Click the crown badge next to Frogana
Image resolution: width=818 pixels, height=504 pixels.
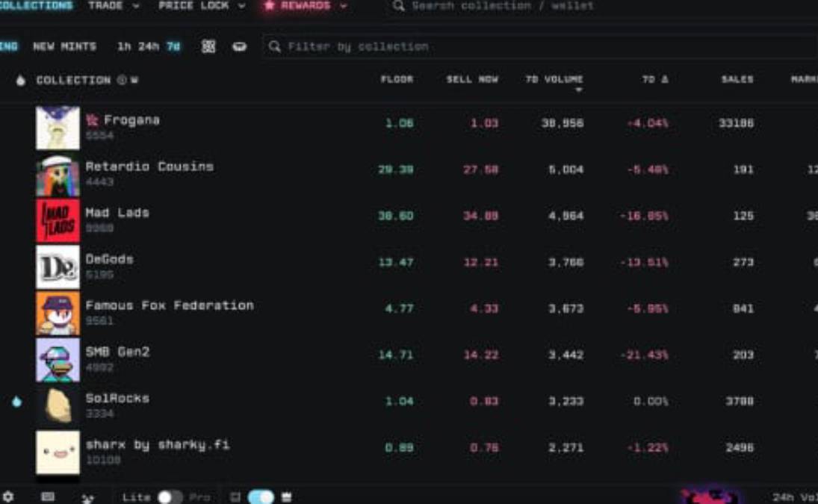pos(92,120)
